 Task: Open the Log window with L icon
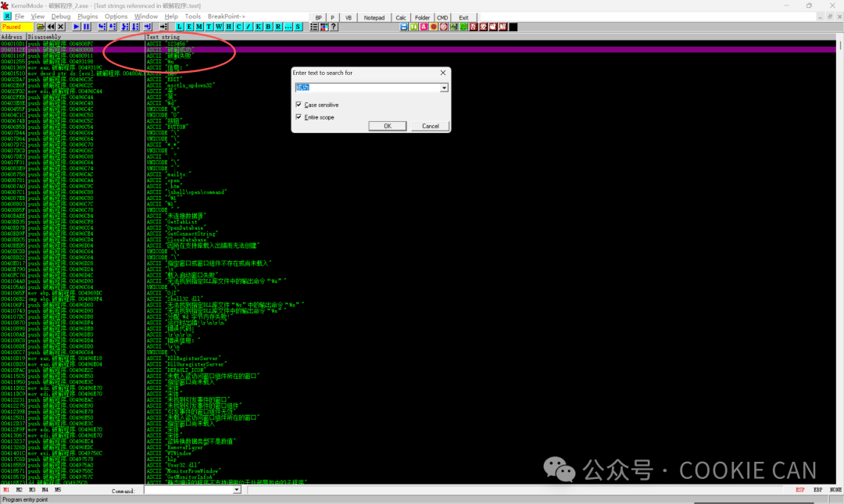click(179, 27)
